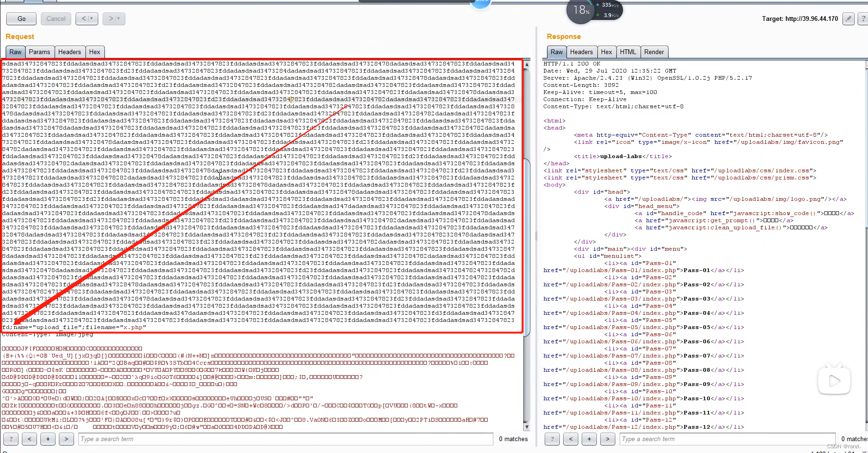The width and height of the screenshot is (868, 453).
Task: Go to previous request in history
Action: point(84,19)
